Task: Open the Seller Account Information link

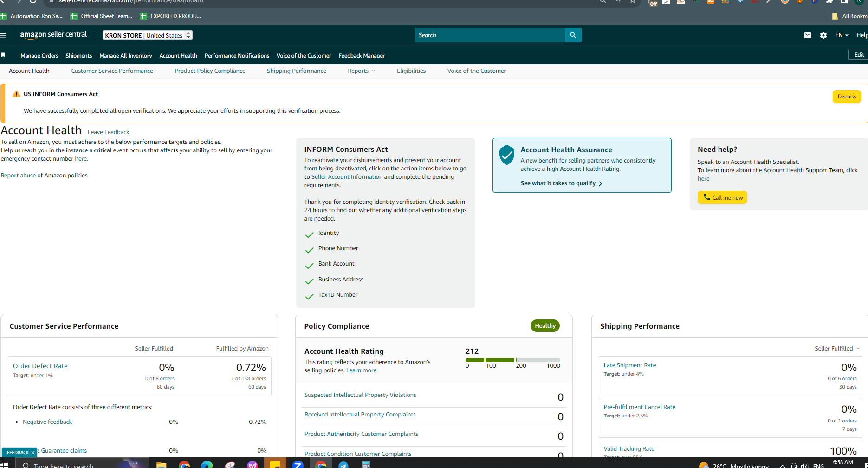Action: [347, 177]
